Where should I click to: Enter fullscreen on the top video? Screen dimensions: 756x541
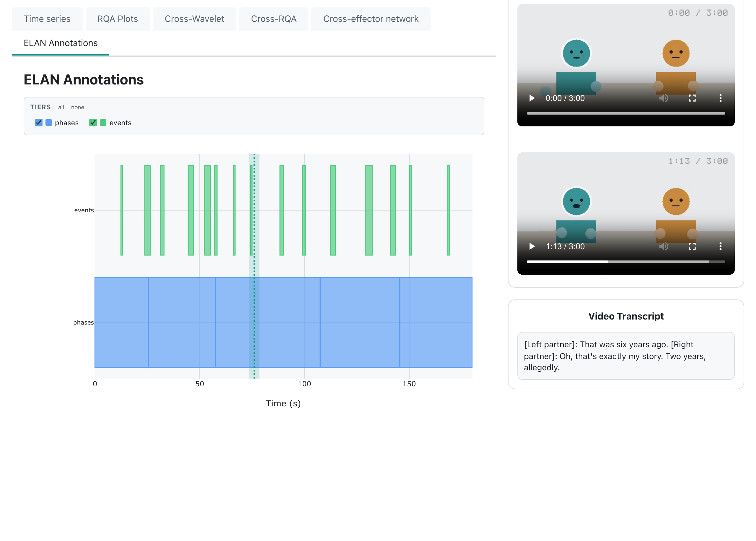692,98
